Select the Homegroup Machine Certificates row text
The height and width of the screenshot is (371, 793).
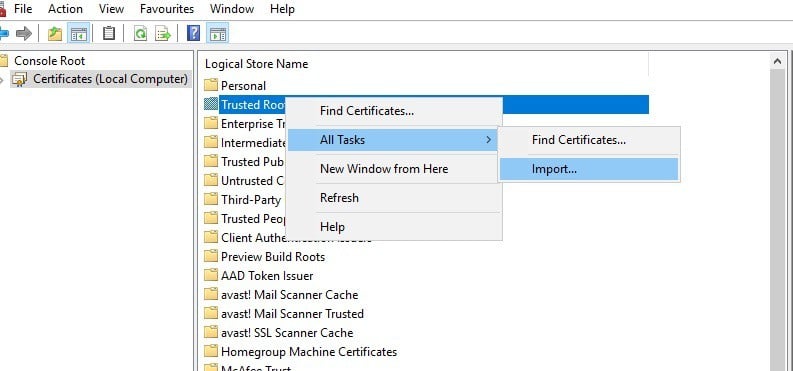(x=309, y=352)
